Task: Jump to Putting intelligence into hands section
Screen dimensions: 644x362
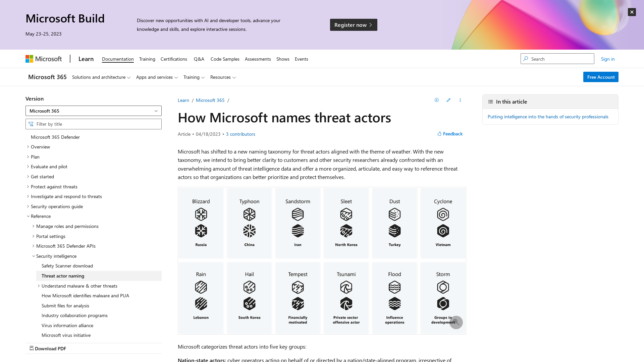Action: tap(548, 117)
